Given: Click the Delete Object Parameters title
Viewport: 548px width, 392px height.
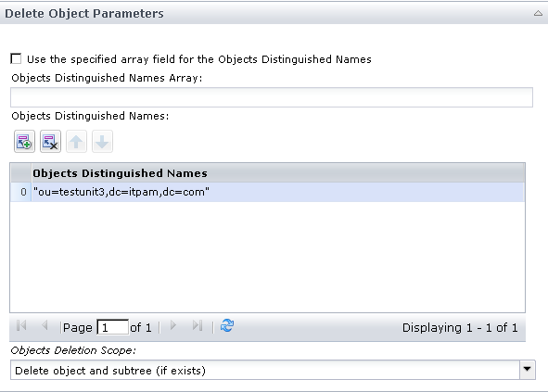Looking at the screenshot, I should coord(84,13).
